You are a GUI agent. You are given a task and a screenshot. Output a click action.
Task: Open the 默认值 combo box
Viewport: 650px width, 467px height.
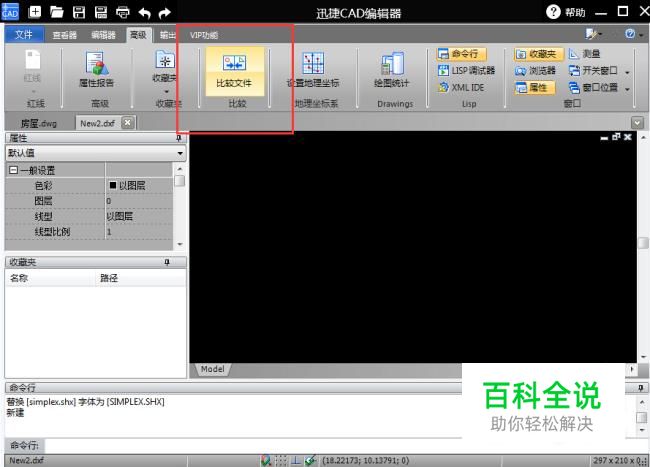96,153
